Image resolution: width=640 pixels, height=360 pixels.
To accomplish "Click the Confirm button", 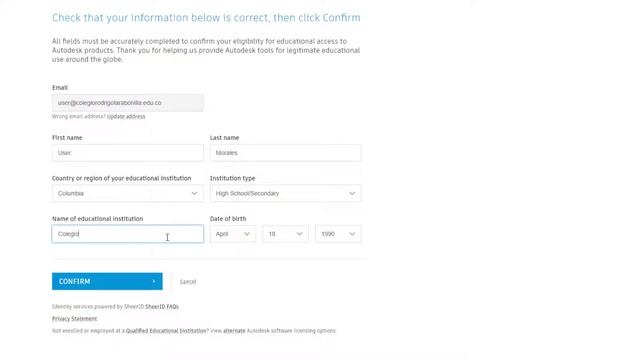I will coord(107,281).
